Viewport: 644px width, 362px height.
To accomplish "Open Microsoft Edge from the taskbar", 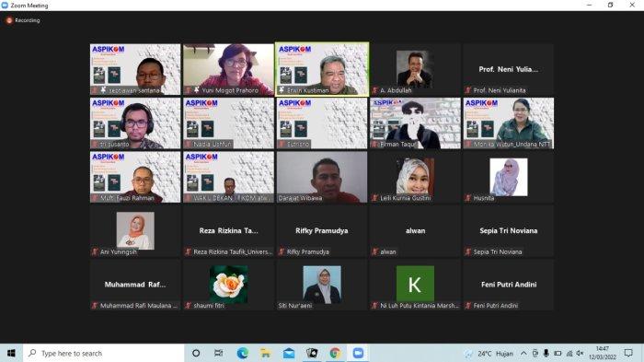I will pyautogui.click(x=242, y=353).
